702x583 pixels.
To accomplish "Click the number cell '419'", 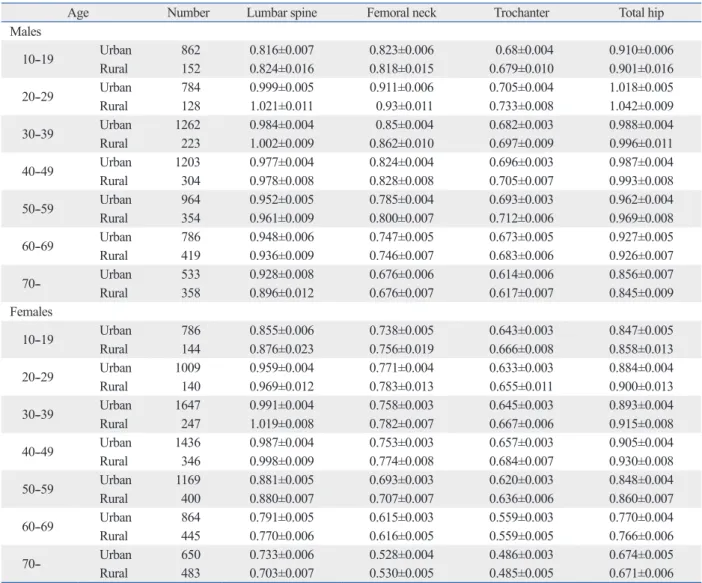I will click(191, 256).
